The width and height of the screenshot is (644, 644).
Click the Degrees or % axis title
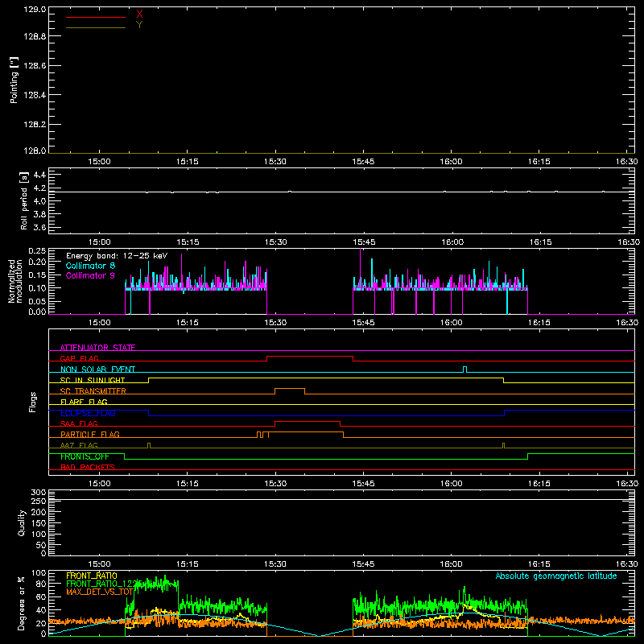pos(21,603)
